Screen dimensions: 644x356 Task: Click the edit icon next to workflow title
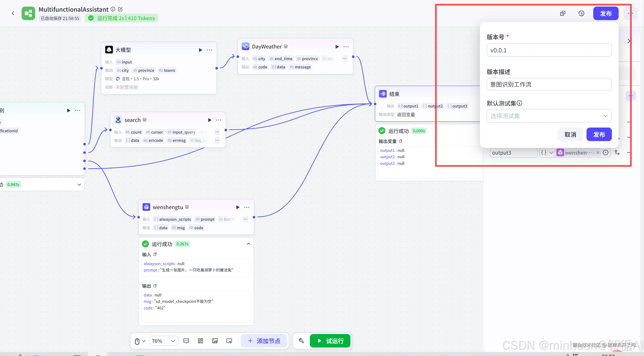(x=120, y=9)
